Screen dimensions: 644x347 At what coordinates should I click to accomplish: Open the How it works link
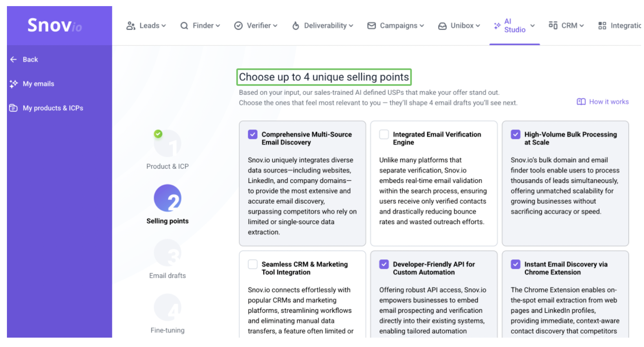pos(603,102)
